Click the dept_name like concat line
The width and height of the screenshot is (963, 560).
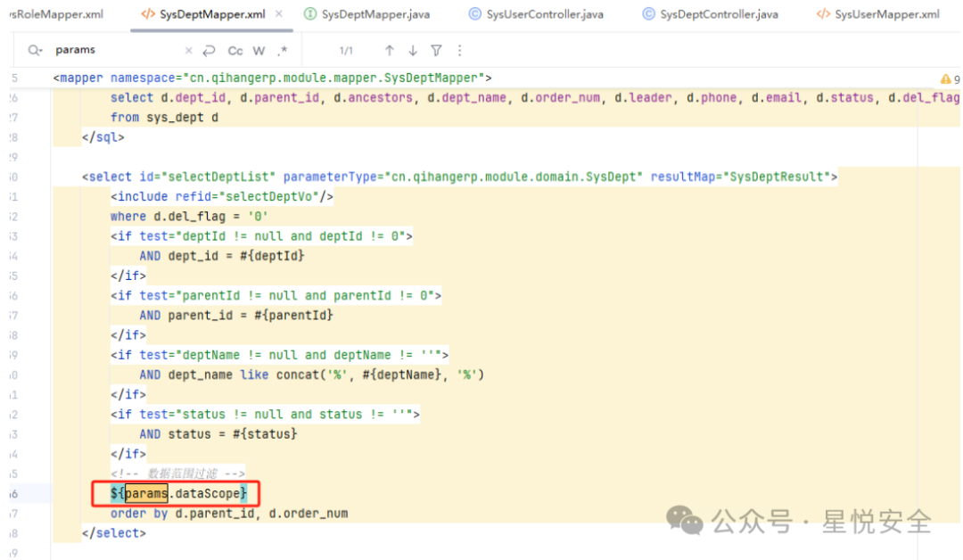(311, 375)
